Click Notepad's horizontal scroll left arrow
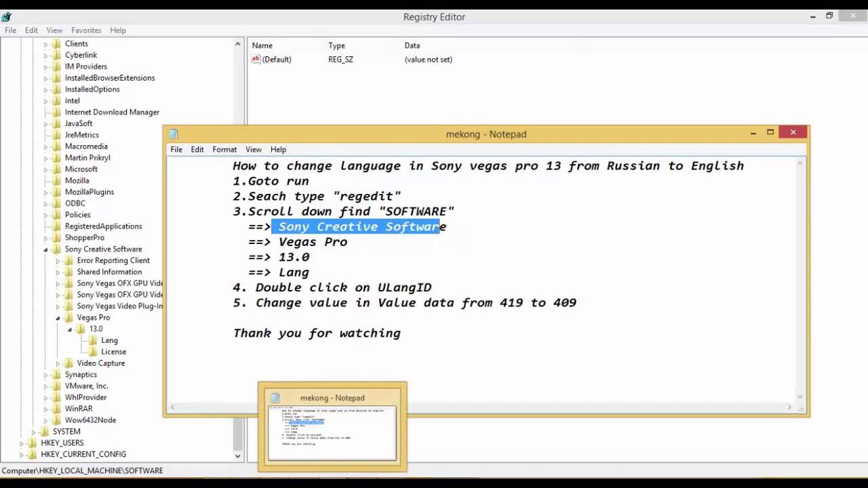868x488 pixels. [172, 407]
